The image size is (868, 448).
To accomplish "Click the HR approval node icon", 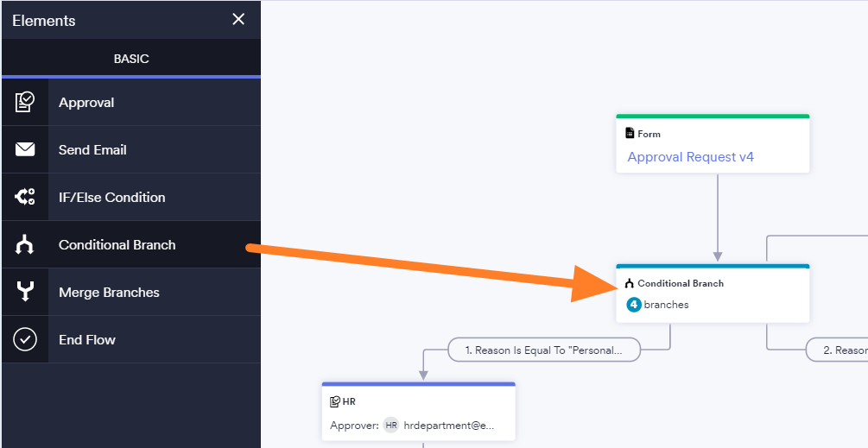I will 335,401.
